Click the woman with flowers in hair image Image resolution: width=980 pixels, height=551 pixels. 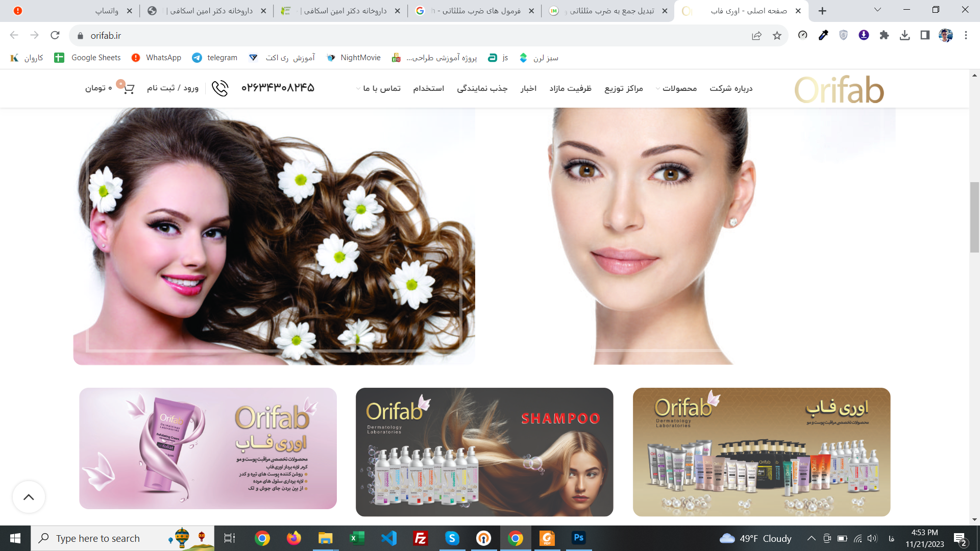(x=274, y=236)
